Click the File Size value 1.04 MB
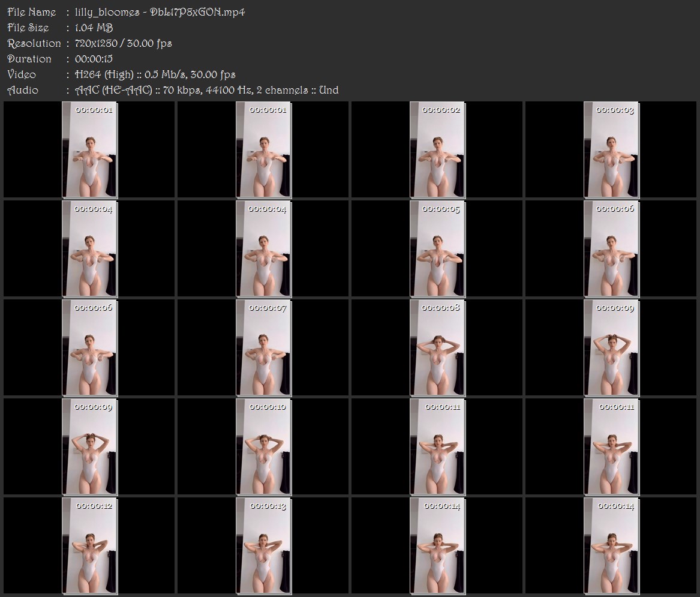Screen dimensions: 700x597 [94, 28]
